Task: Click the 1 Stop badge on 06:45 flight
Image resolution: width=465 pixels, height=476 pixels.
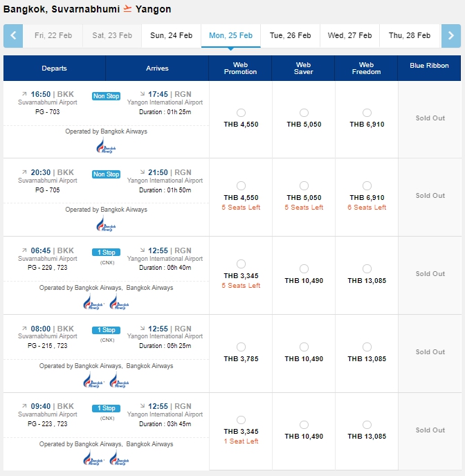Action: tap(107, 253)
